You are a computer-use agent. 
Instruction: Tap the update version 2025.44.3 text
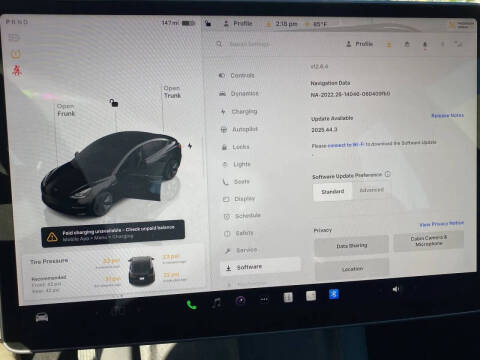pyautogui.click(x=324, y=130)
